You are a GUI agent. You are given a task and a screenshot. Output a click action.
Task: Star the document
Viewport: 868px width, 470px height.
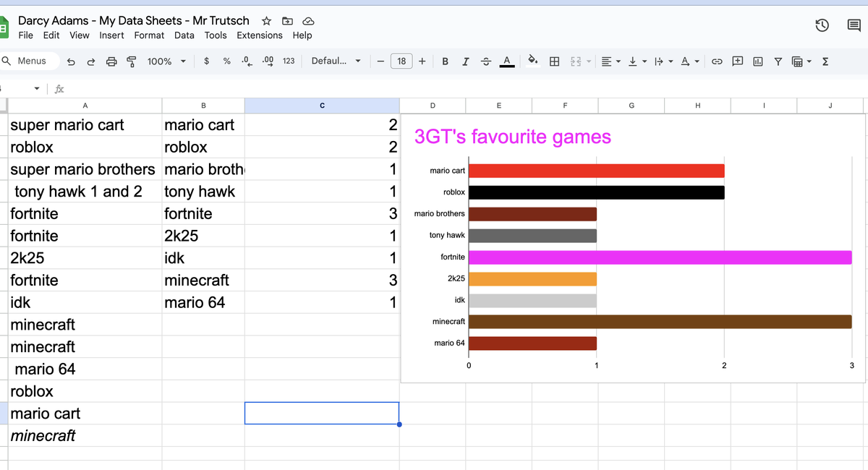pyautogui.click(x=266, y=21)
